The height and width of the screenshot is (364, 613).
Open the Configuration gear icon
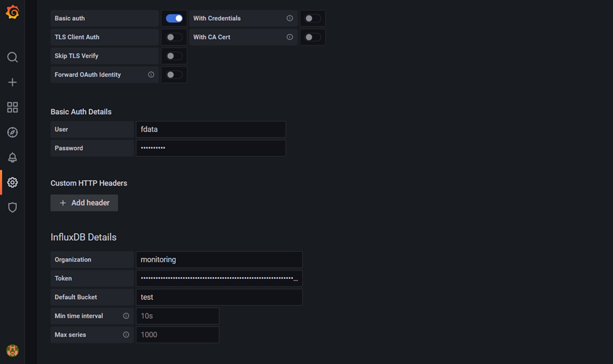(12, 182)
